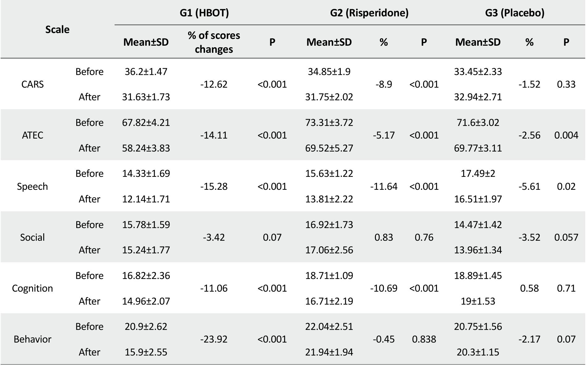Click the 0.83 Social Risperidone percent cell

(x=384, y=237)
